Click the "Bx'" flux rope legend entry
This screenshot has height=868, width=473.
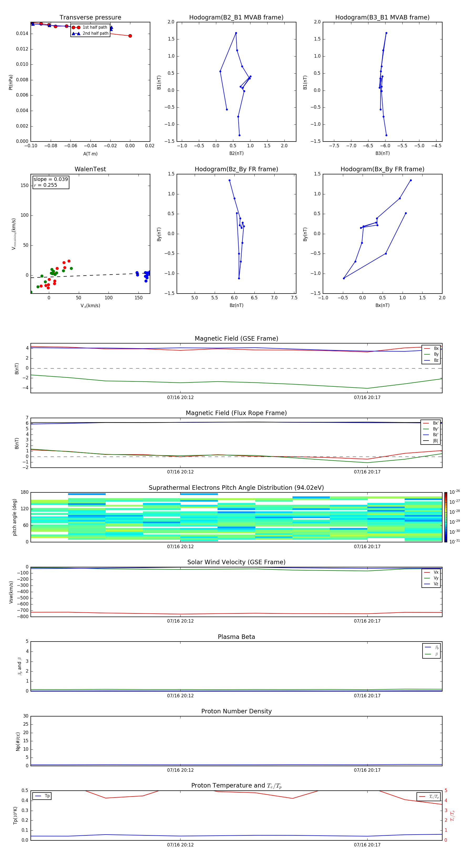pyautogui.click(x=431, y=423)
